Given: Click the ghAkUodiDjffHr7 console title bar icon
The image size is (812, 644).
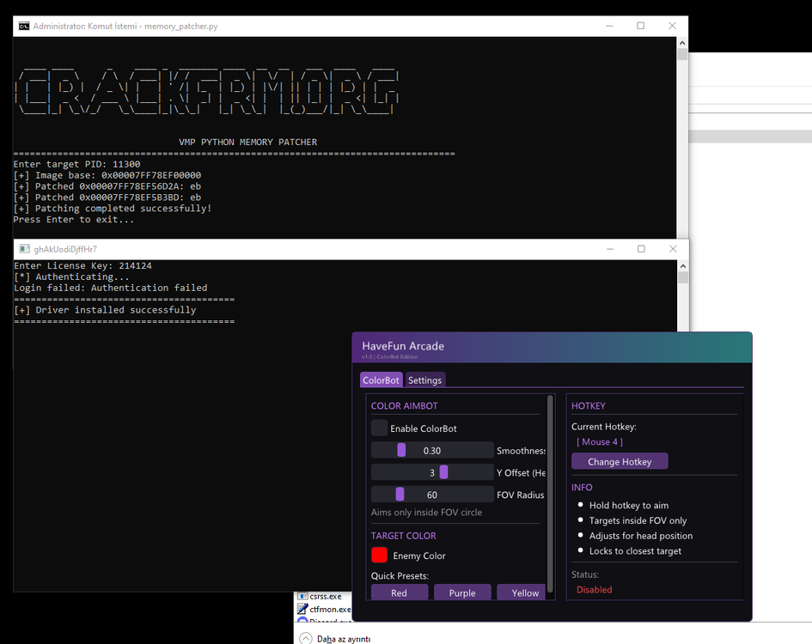Looking at the screenshot, I should pos(23,249).
